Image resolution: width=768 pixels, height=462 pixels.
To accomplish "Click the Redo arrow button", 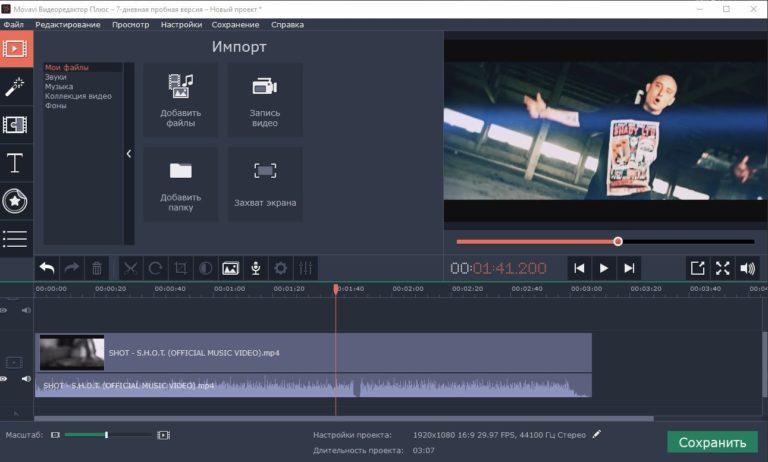I will [72, 268].
